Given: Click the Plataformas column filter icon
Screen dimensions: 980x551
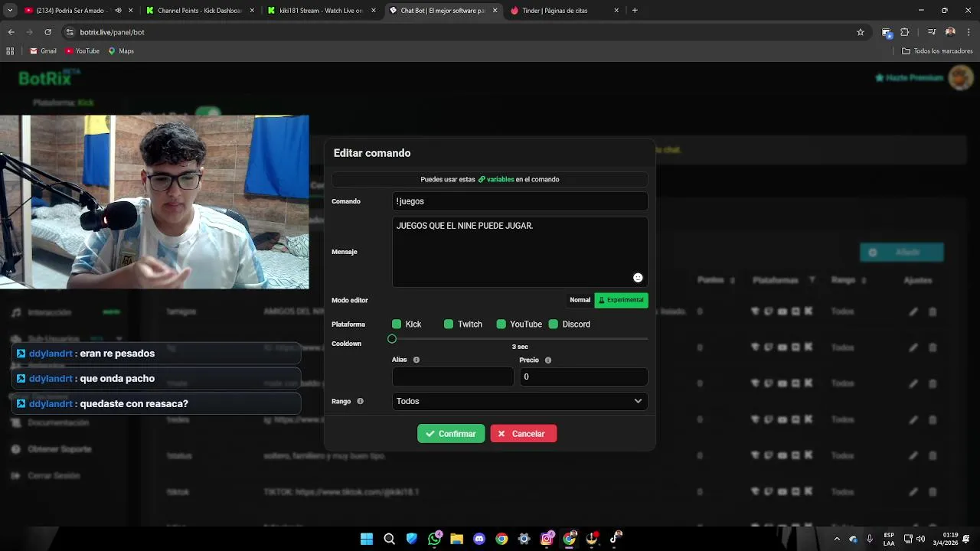Looking at the screenshot, I should coord(812,280).
